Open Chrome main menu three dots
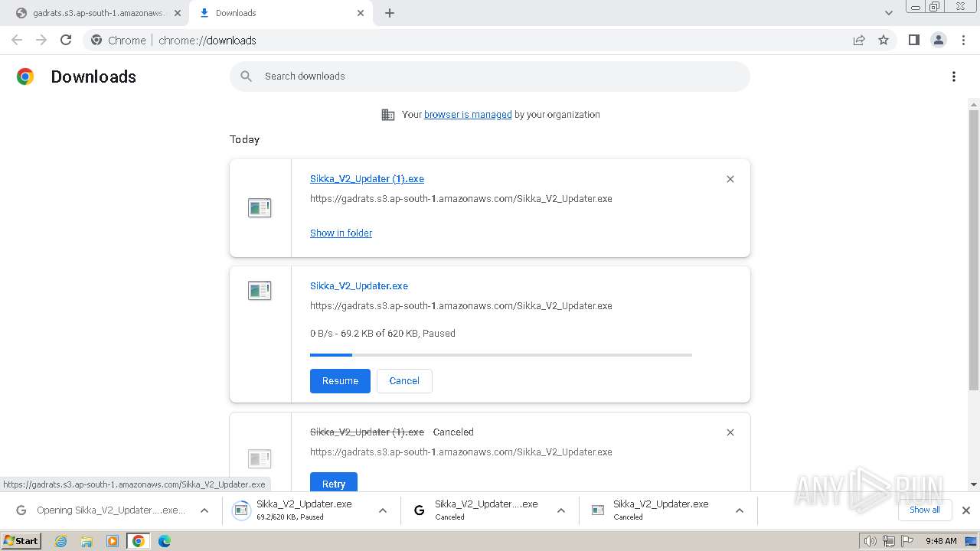 tap(963, 40)
